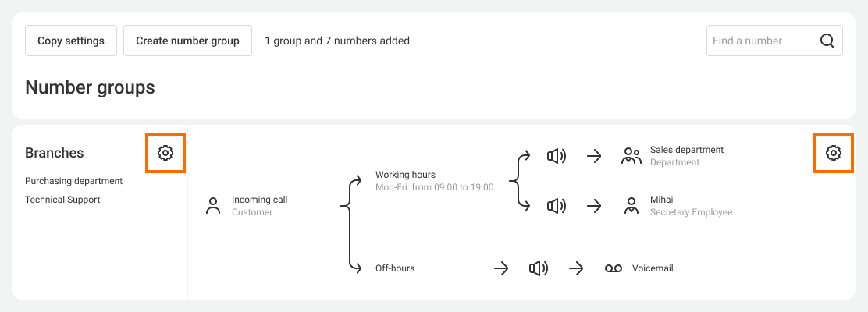Image resolution: width=868 pixels, height=312 pixels.
Task: Click speaker icon before Mihai
Action: [557, 206]
